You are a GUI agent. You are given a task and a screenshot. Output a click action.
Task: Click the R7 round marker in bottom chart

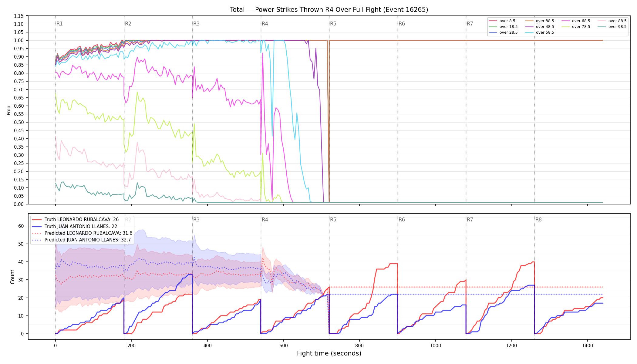pos(470,220)
